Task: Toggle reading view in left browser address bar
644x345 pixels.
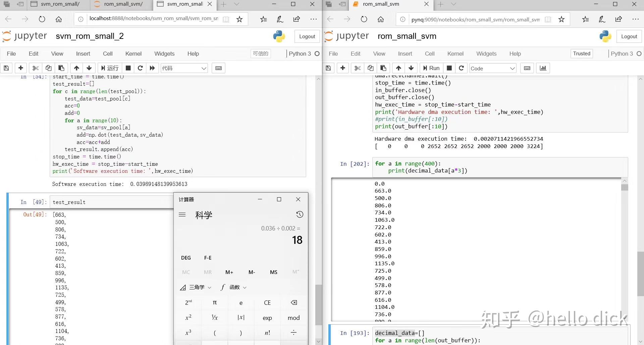Action: pyautogui.click(x=226, y=19)
